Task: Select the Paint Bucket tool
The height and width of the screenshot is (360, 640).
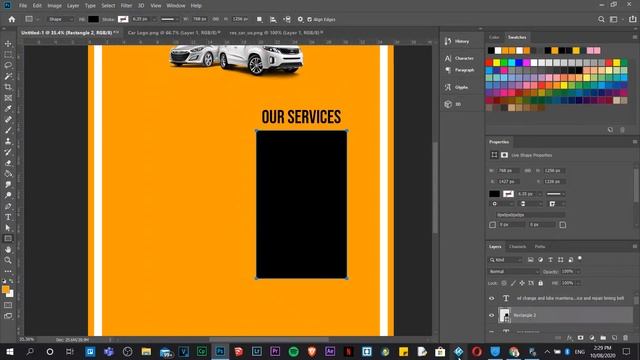Action: pyautogui.click(x=8, y=174)
